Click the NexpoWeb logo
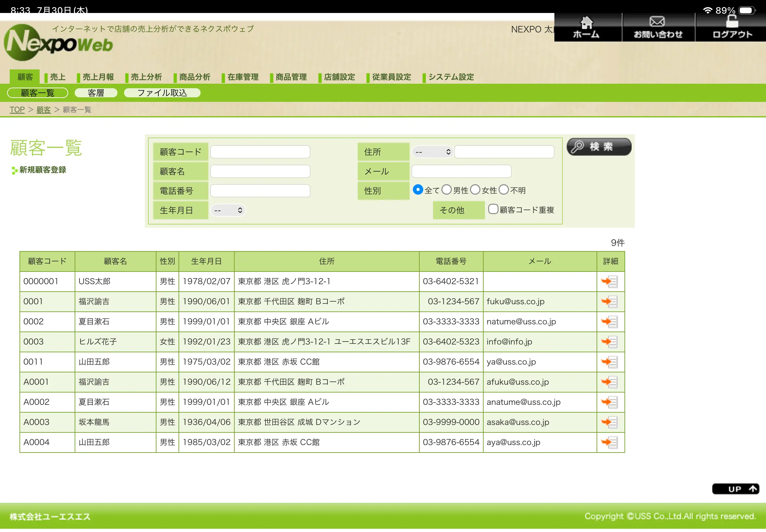Image resolution: width=766 pixels, height=532 pixels. coord(58,43)
